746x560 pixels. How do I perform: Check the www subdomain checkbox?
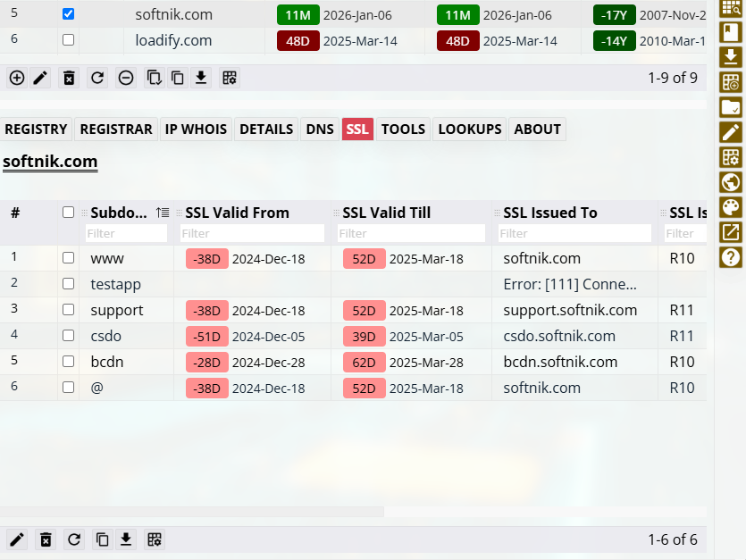click(69, 258)
